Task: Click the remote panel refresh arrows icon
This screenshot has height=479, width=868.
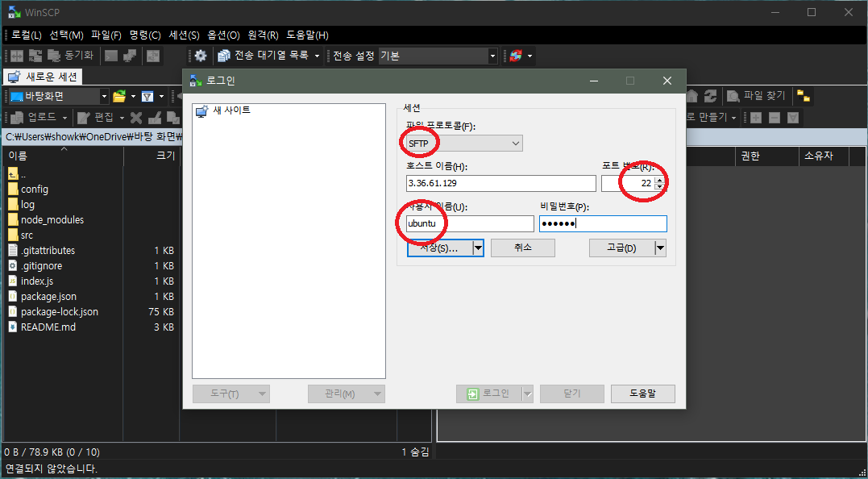Action: tap(710, 96)
